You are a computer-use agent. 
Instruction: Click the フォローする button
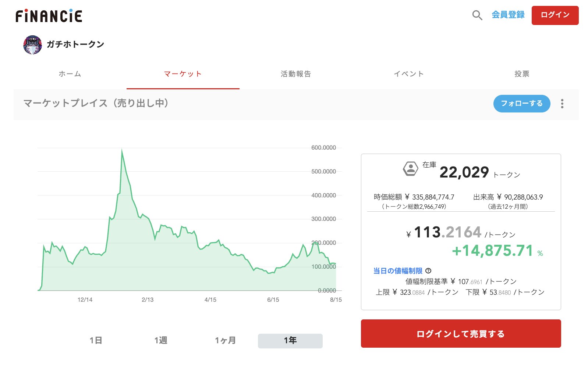(x=522, y=104)
